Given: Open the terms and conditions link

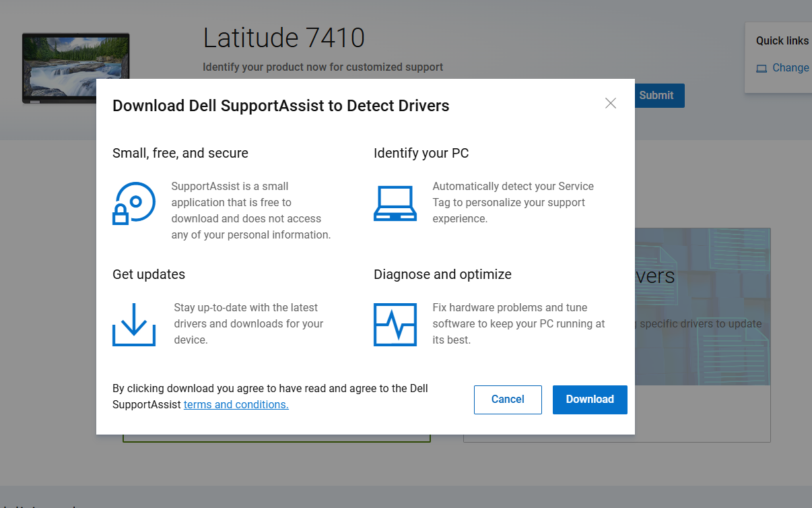Looking at the screenshot, I should coord(236,405).
